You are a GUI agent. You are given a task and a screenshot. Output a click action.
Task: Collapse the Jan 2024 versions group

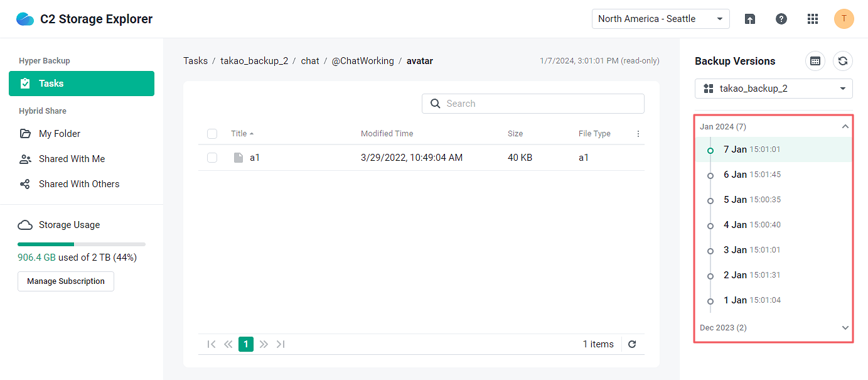845,126
